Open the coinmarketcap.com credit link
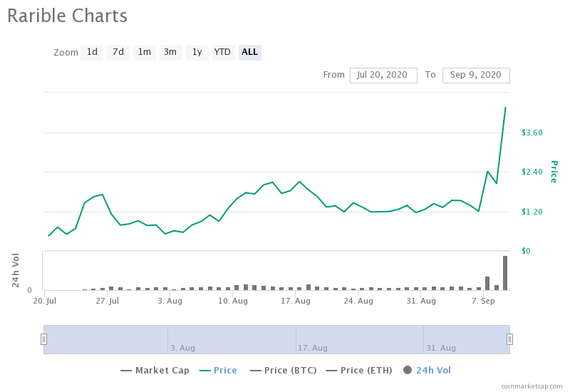Viewport: 570px width, 392px height. (532, 386)
